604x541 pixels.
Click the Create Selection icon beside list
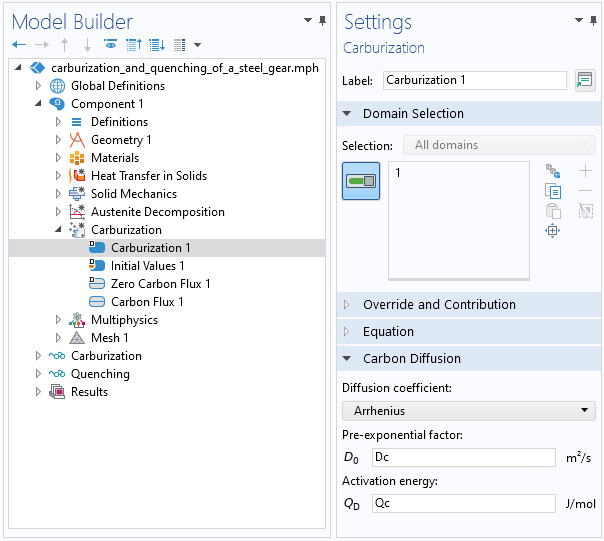pyautogui.click(x=553, y=171)
